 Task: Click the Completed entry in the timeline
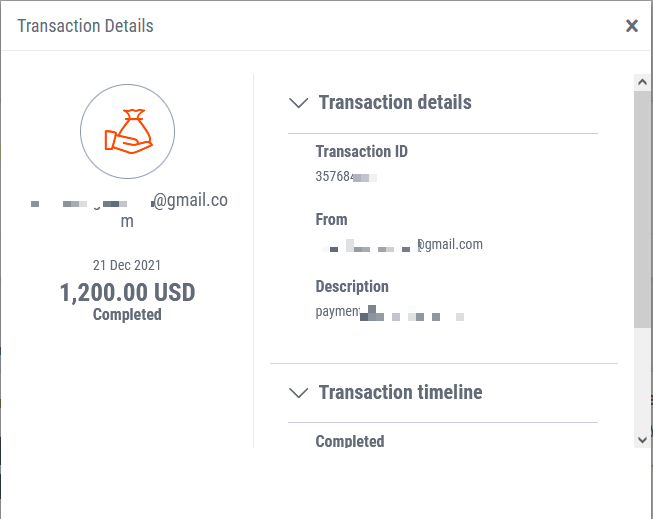tap(349, 441)
